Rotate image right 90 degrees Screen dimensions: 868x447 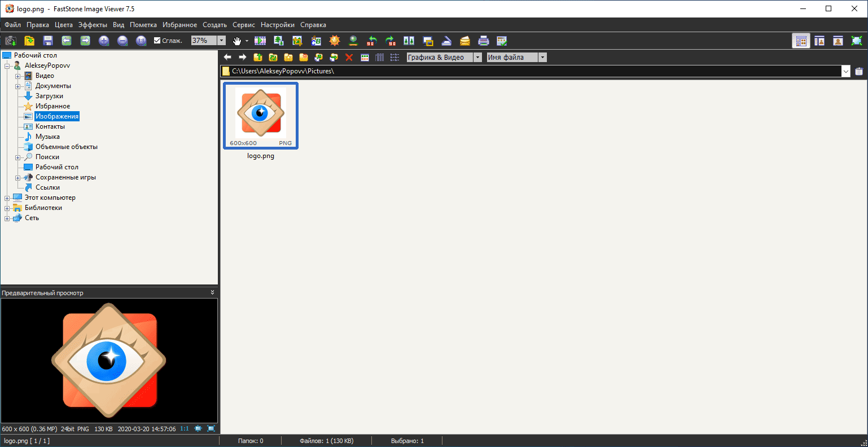[x=391, y=41]
